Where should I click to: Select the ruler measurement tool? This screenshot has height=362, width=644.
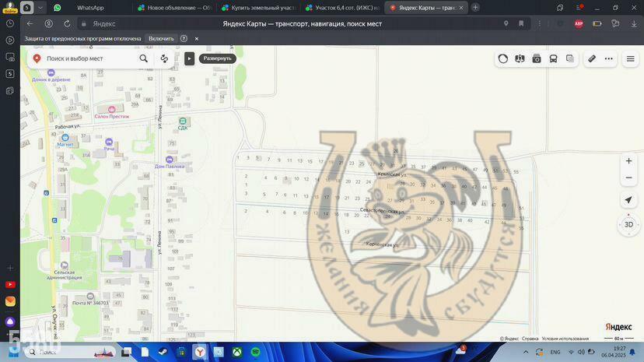[592, 58]
